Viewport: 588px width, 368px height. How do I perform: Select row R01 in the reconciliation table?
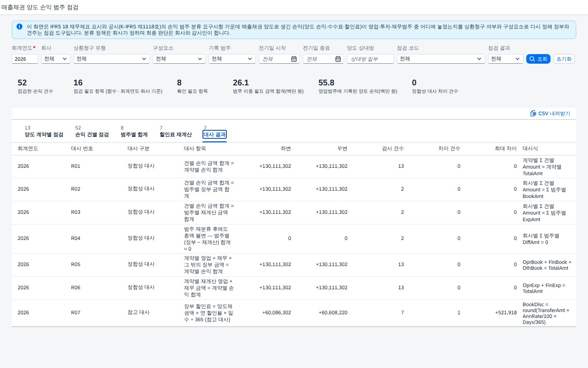tap(294, 166)
